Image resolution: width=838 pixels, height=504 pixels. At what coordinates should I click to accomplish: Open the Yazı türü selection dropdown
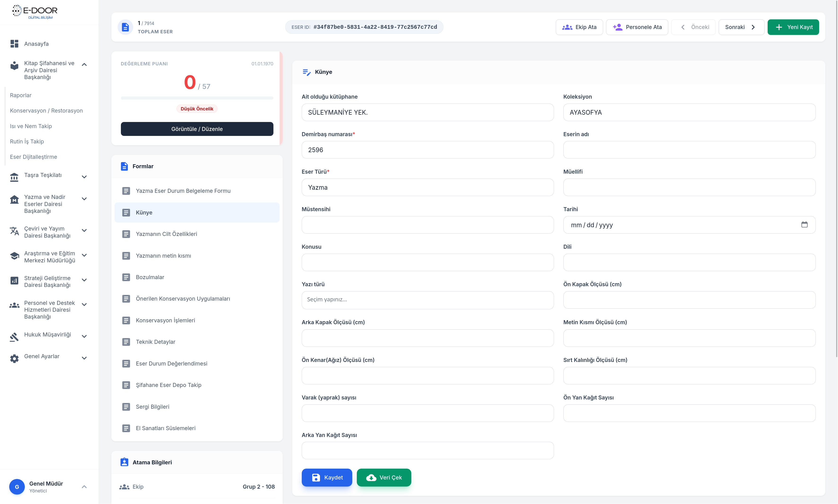427,300
